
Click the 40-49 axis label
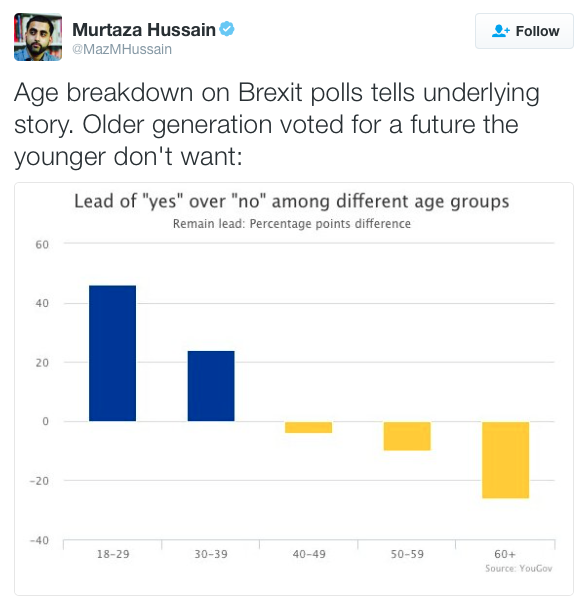(309, 554)
